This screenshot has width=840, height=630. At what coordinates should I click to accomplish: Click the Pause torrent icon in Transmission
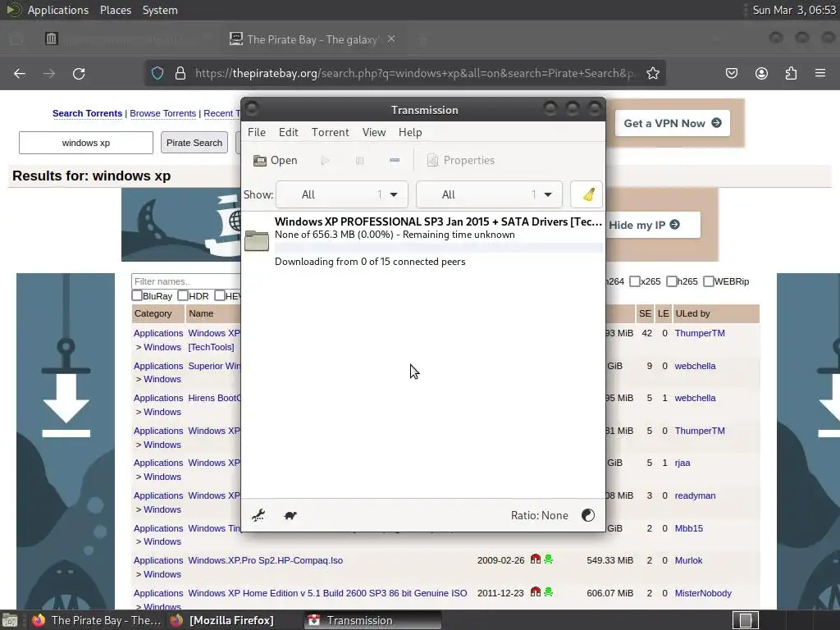pyautogui.click(x=359, y=160)
